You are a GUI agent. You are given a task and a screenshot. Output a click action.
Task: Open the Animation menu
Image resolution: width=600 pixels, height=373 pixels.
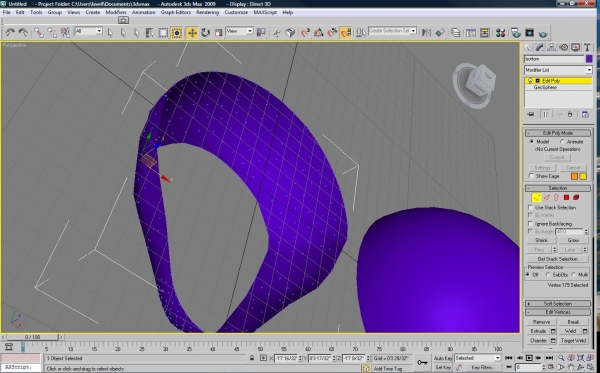pos(143,12)
